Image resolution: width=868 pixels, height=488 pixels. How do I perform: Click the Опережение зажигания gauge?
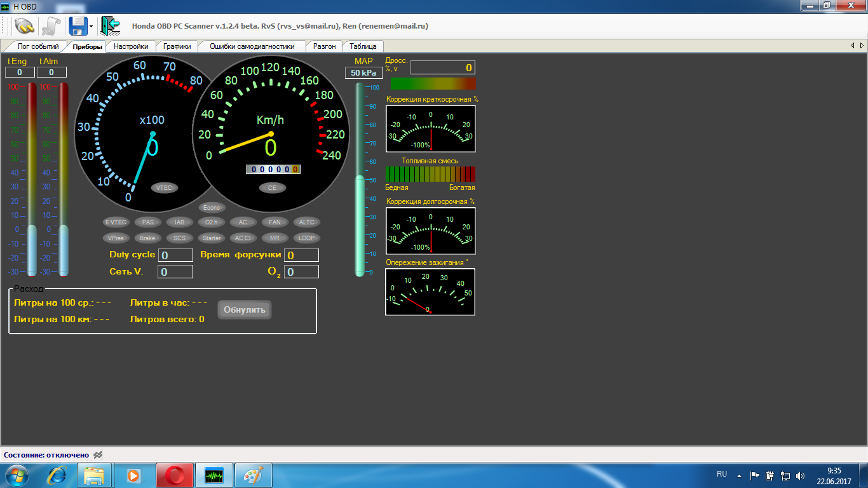pos(430,292)
